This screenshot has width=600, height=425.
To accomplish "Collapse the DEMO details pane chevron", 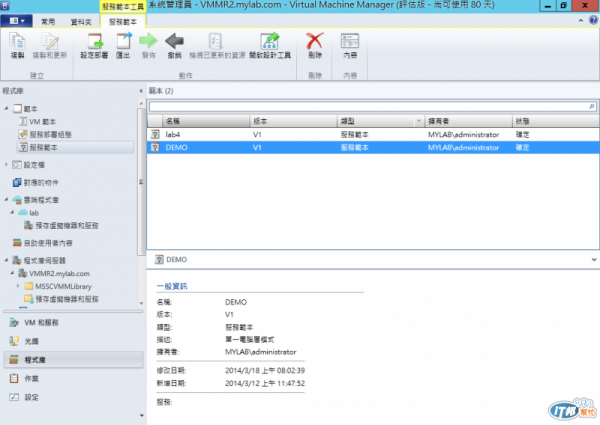I will (594, 259).
